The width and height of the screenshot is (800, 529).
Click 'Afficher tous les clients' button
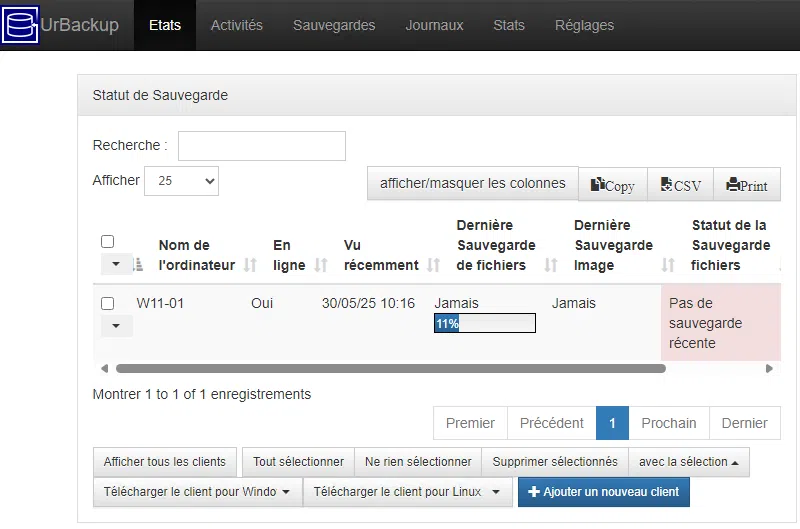[x=165, y=462]
